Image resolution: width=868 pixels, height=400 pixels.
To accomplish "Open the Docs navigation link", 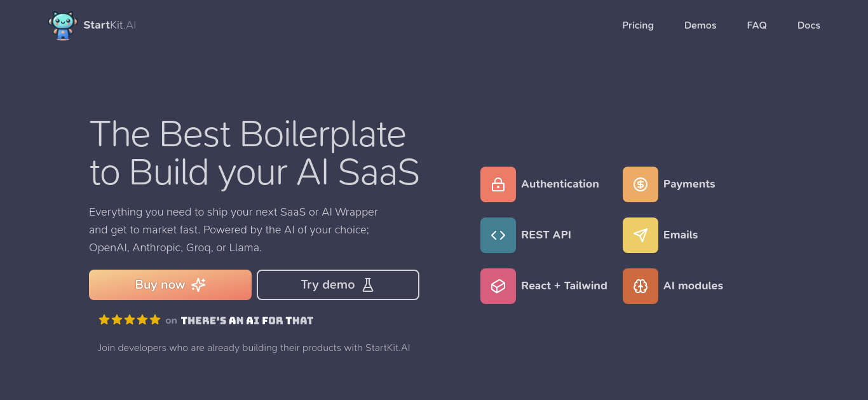I will [809, 25].
